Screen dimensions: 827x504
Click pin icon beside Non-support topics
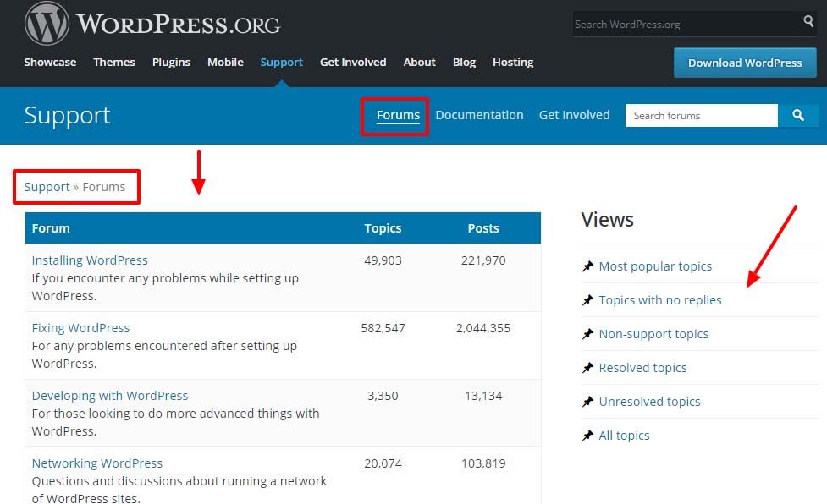[x=588, y=334]
